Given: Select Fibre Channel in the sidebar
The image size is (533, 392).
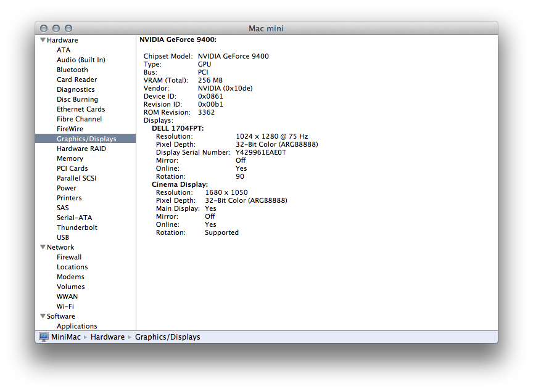Looking at the screenshot, I should (x=79, y=119).
